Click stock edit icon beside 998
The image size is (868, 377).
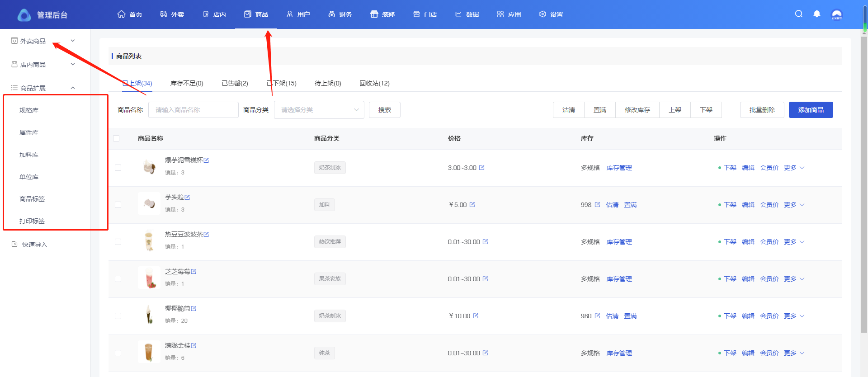[597, 205]
